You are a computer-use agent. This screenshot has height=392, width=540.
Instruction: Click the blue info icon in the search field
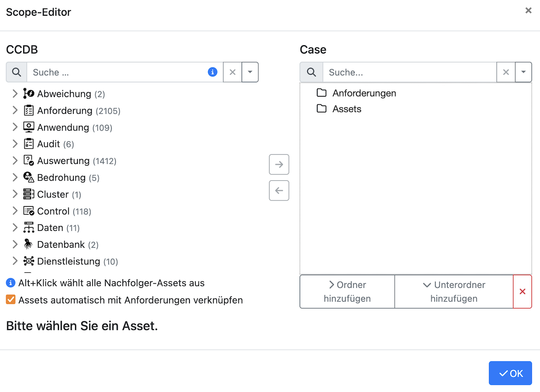pyautogui.click(x=212, y=72)
